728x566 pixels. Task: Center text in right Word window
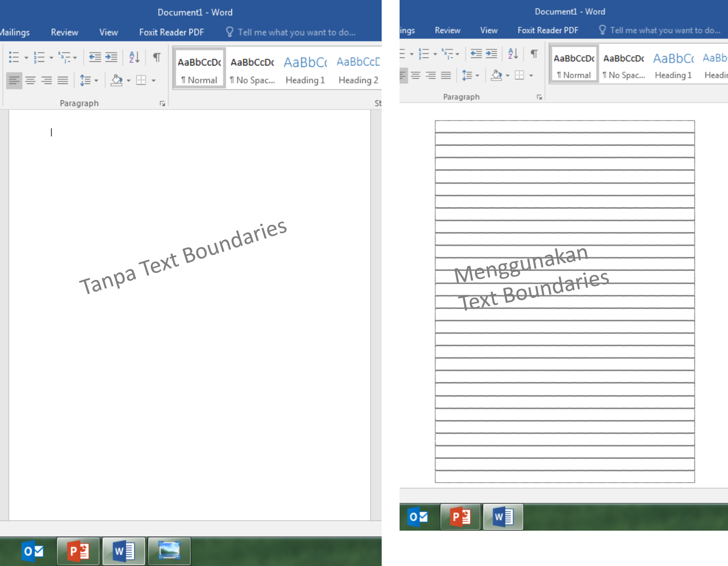(x=416, y=75)
